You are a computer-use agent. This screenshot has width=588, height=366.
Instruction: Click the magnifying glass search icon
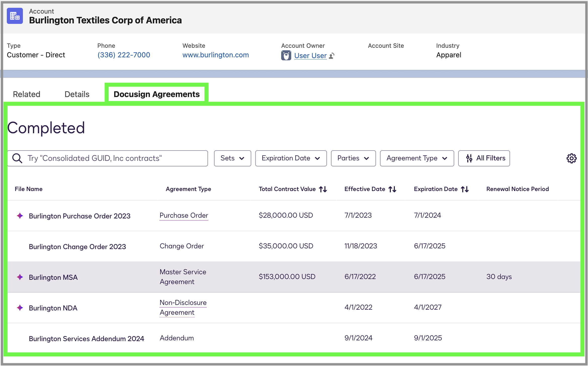tap(17, 158)
